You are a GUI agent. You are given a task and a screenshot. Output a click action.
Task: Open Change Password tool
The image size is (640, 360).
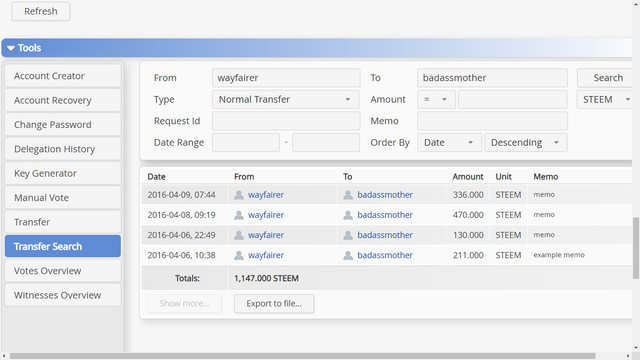(63, 124)
